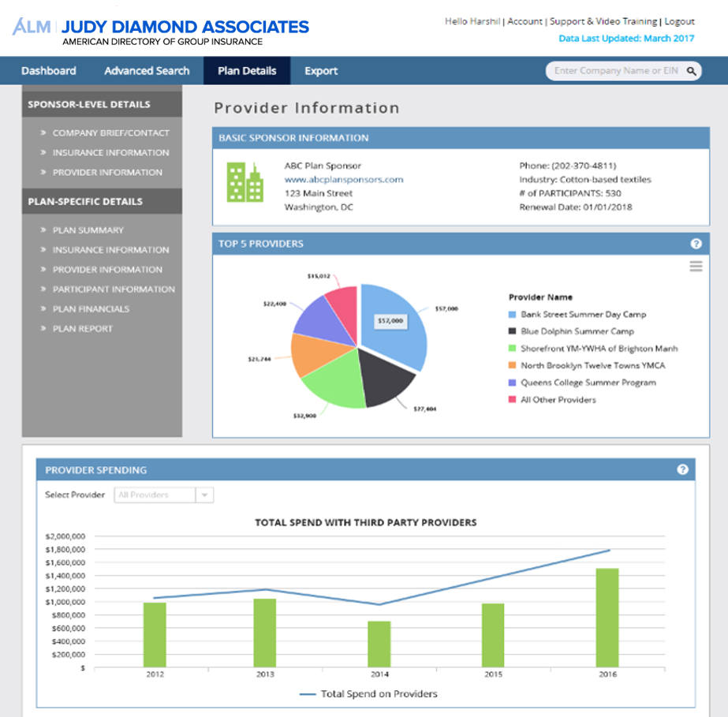This screenshot has width=728, height=717.
Task: Switch to the Export tab
Action: (321, 70)
